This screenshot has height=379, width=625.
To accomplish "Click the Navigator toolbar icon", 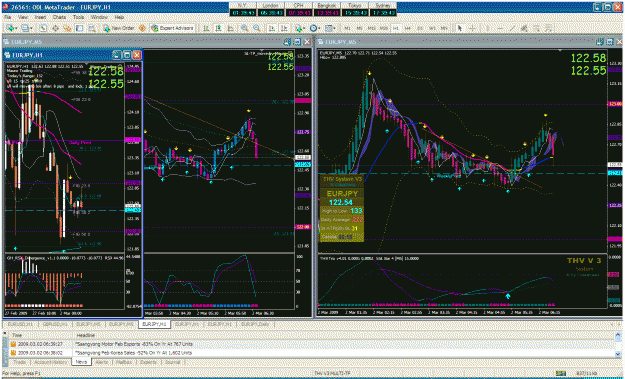I will [67, 28].
